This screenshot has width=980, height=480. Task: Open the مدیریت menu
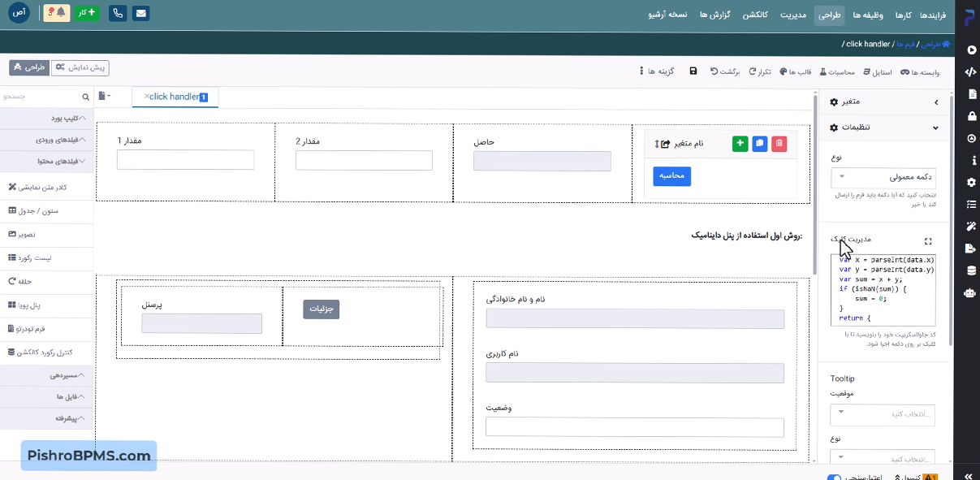click(794, 15)
